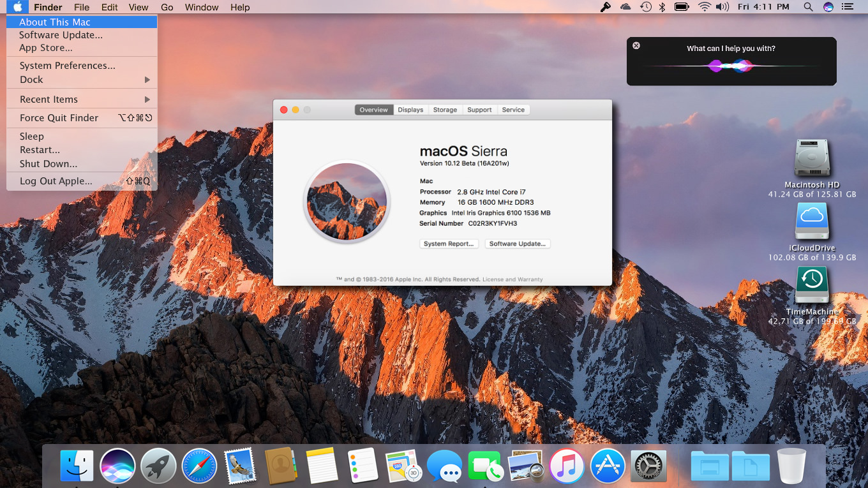
Task: Choose Shut Down… from Apple menu
Action: pos(82,164)
